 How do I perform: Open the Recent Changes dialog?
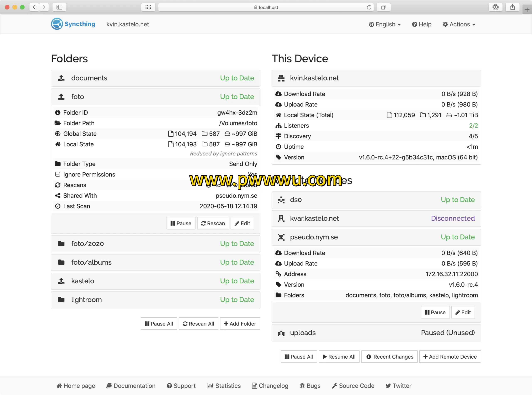click(x=389, y=357)
